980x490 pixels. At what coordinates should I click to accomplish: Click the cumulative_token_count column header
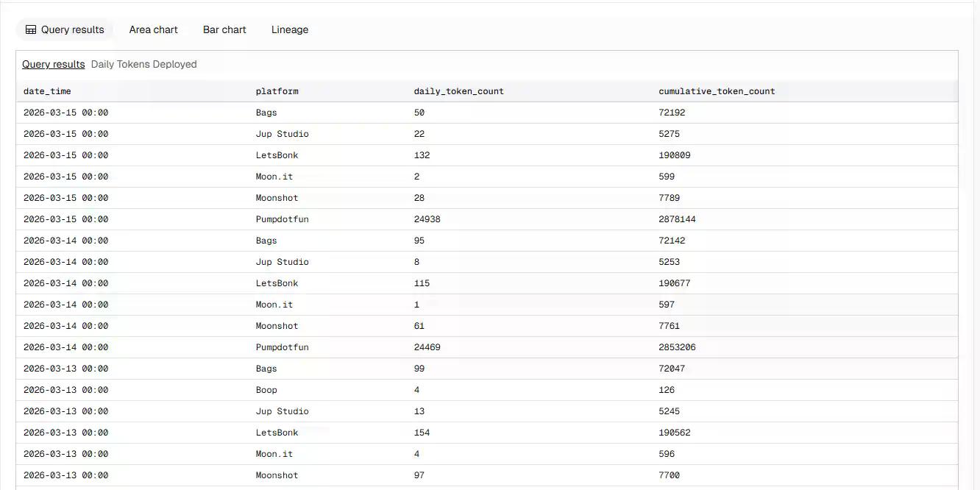coord(717,91)
